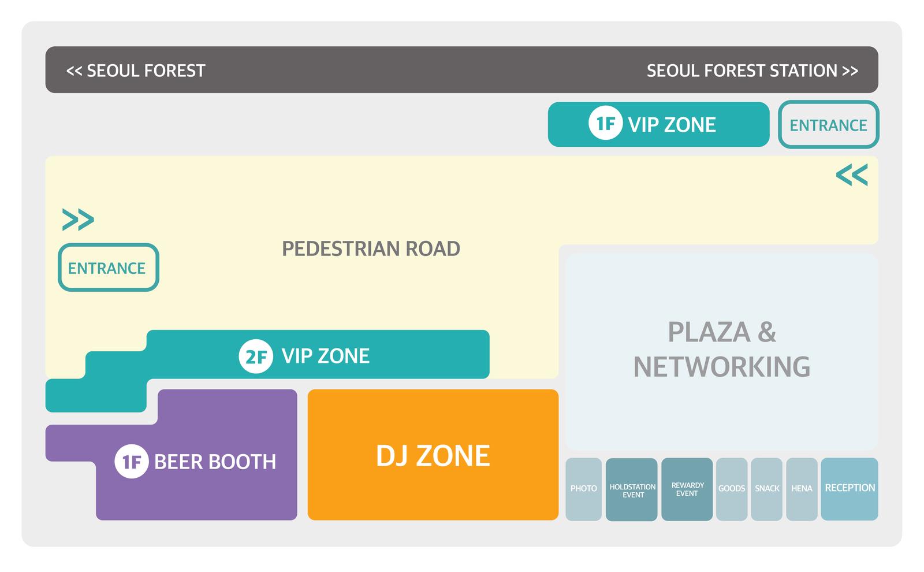Open the Holdstation Event booth
This screenshot has width=924, height=572.
click(632, 489)
